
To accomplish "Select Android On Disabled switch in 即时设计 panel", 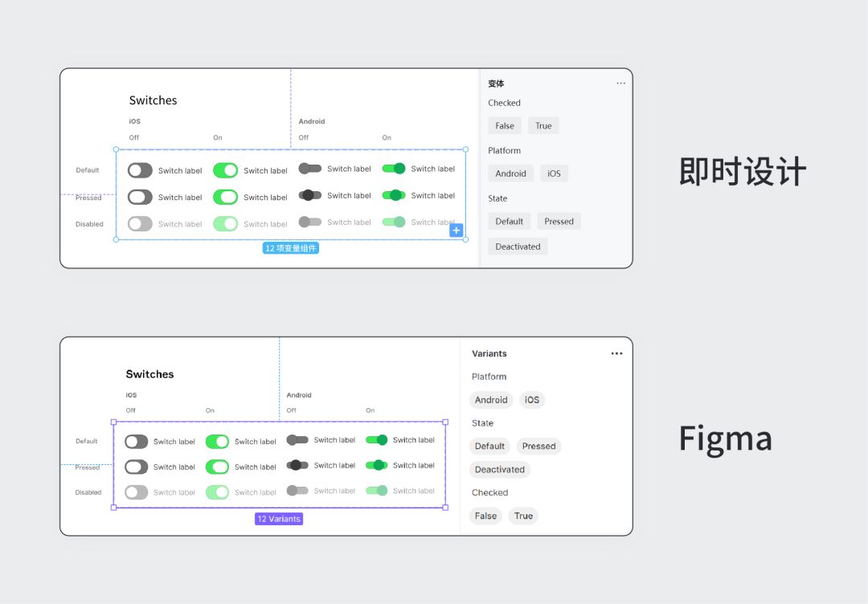I will pyautogui.click(x=394, y=222).
